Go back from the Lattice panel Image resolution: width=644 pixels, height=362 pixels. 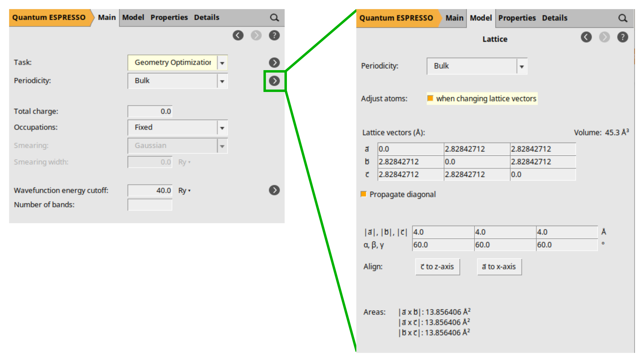pyautogui.click(x=586, y=37)
